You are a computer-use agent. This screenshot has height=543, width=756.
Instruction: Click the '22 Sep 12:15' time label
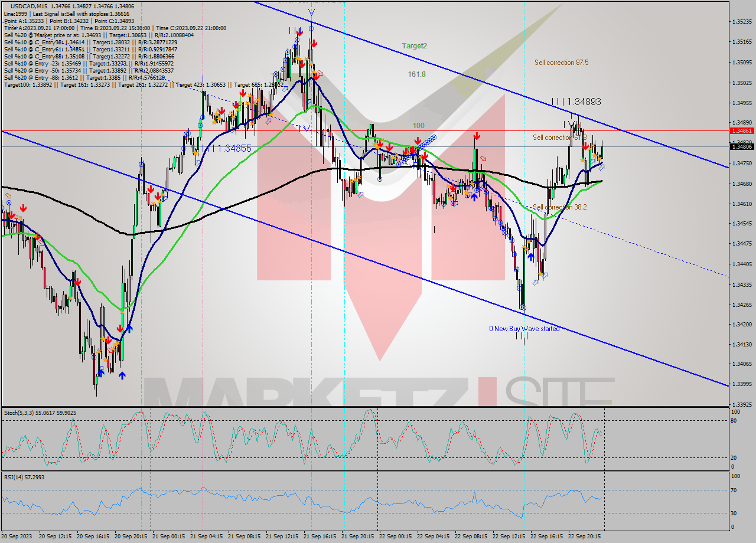point(509,537)
